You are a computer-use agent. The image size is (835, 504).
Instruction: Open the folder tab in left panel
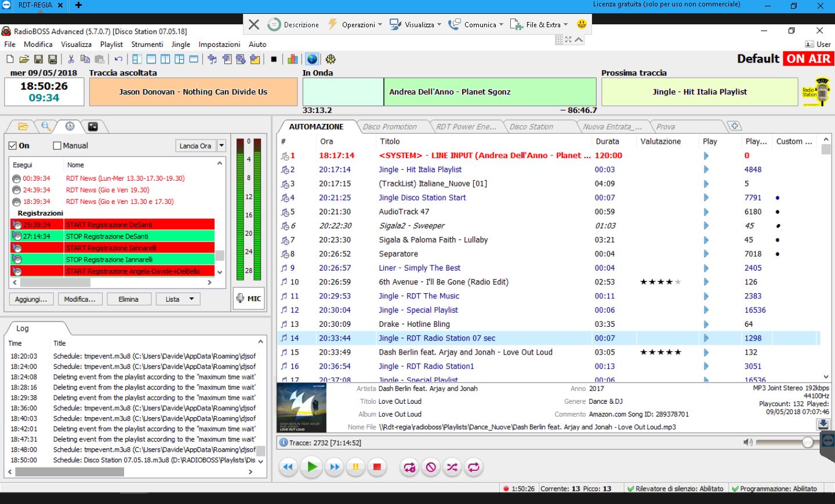[23, 126]
